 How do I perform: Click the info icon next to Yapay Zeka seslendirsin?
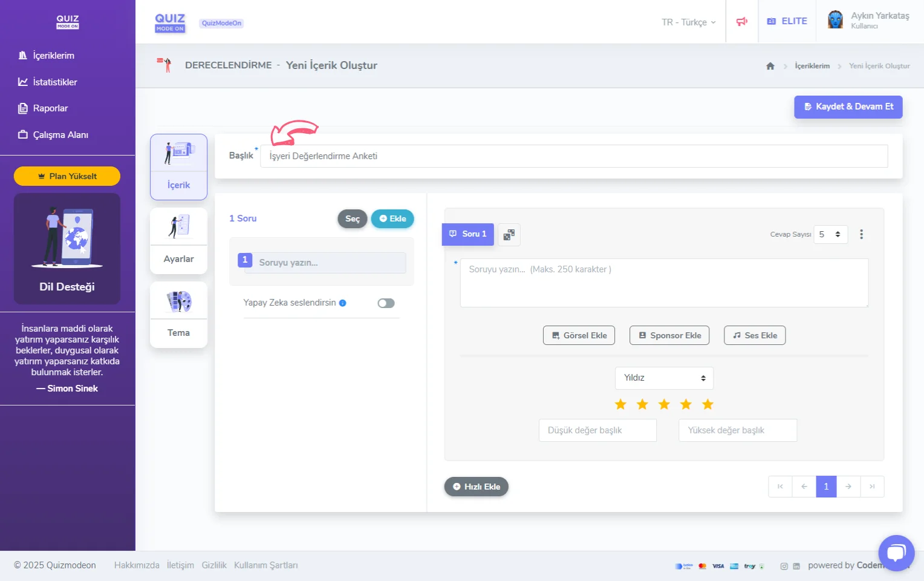pos(343,303)
